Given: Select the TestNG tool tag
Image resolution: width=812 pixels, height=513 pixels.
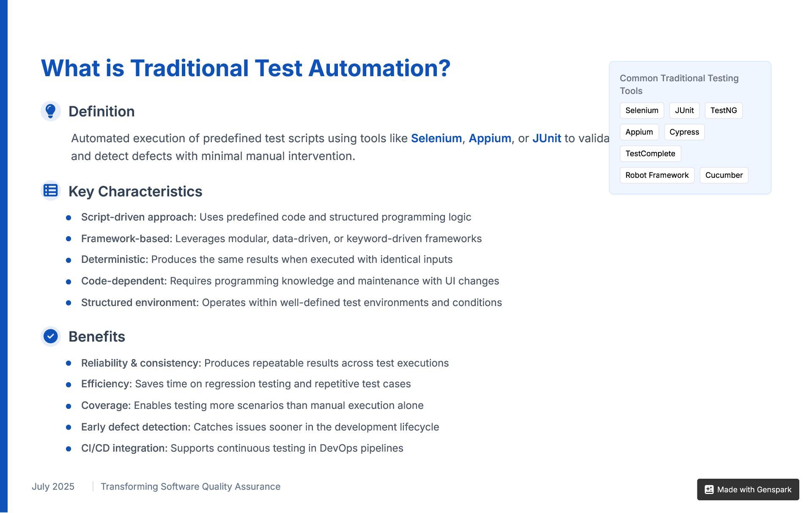Looking at the screenshot, I should (x=724, y=110).
